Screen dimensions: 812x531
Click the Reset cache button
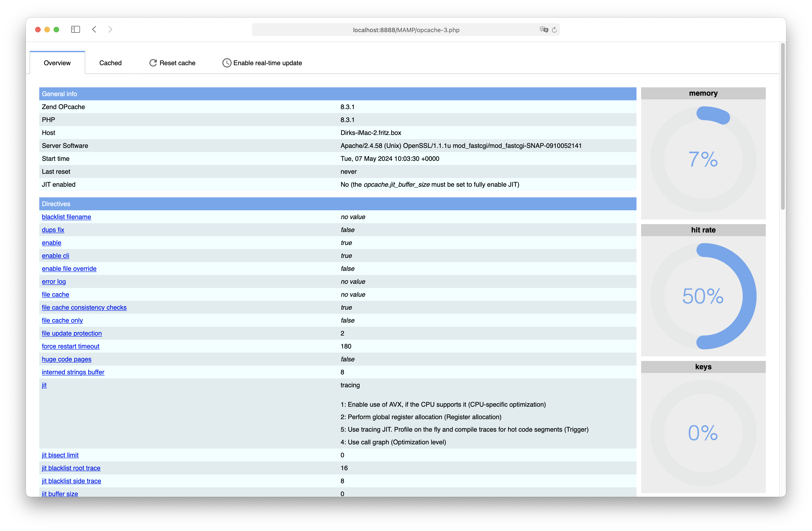tap(172, 62)
